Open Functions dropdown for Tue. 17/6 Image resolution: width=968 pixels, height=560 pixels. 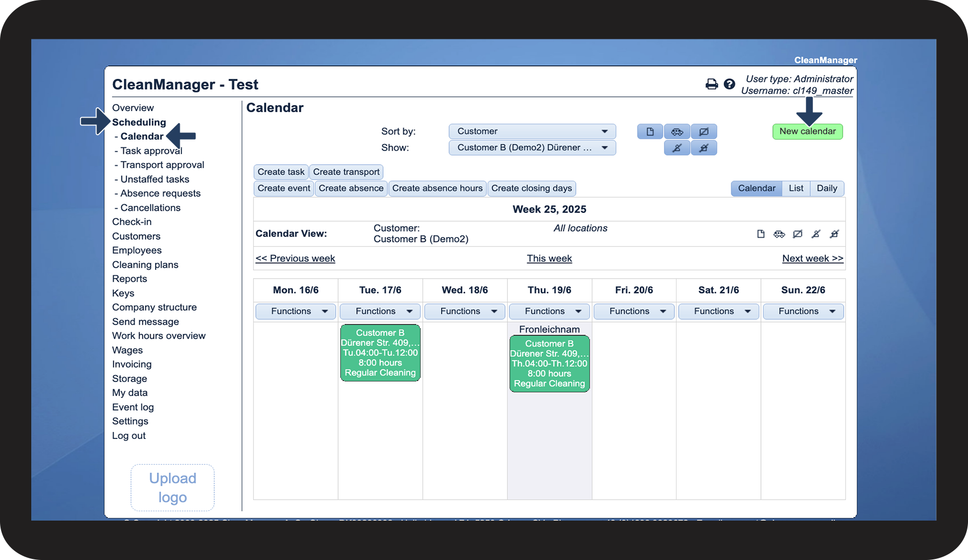380,311
